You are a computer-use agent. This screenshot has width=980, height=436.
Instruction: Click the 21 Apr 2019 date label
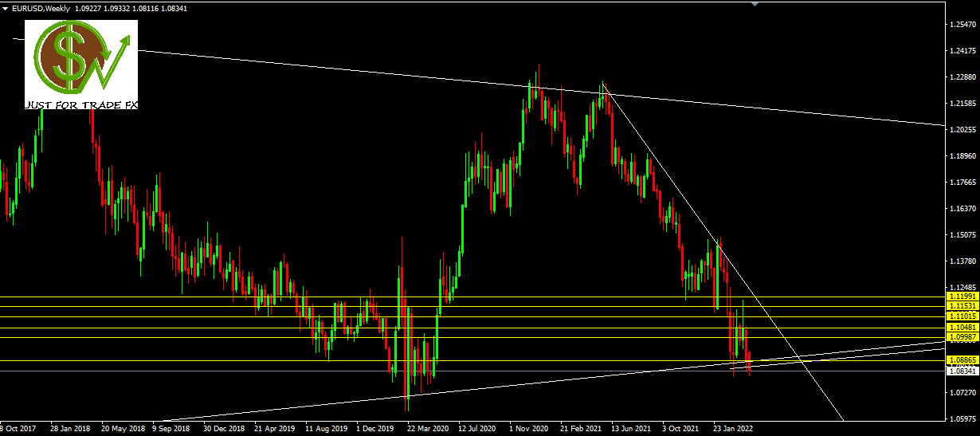click(273, 428)
